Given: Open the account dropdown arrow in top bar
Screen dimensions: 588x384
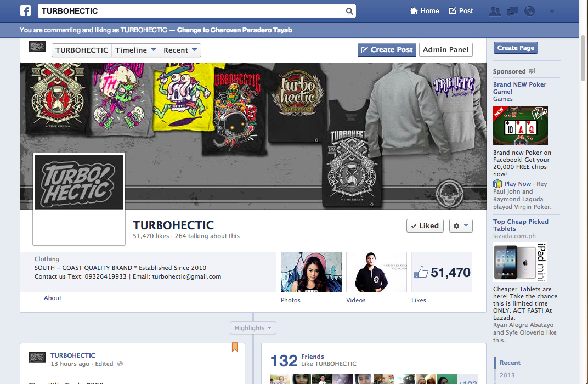Looking at the screenshot, I should point(552,12).
